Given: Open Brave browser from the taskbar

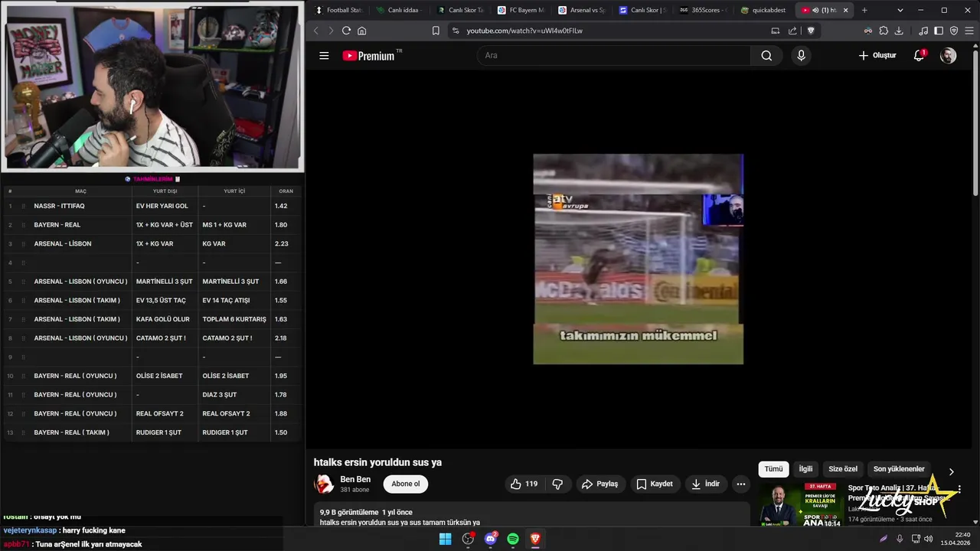Looking at the screenshot, I should [535, 539].
